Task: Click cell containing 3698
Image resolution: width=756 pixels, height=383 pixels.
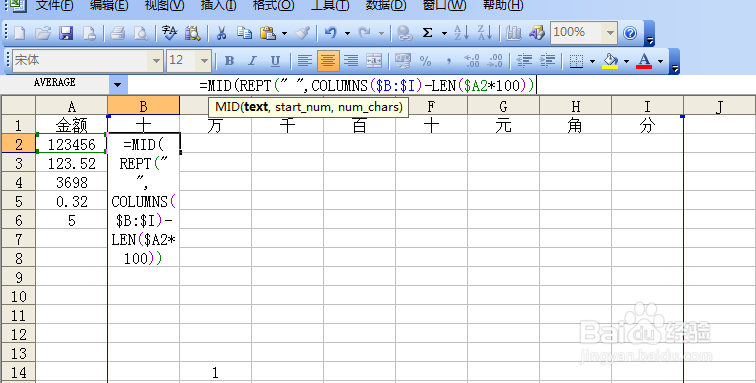Action: point(71,182)
